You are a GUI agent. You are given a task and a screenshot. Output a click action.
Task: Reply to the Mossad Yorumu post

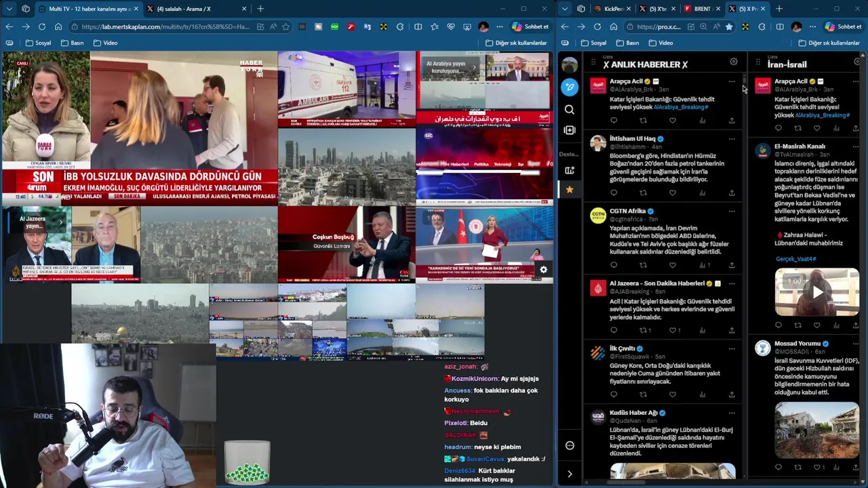[x=778, y=467]
